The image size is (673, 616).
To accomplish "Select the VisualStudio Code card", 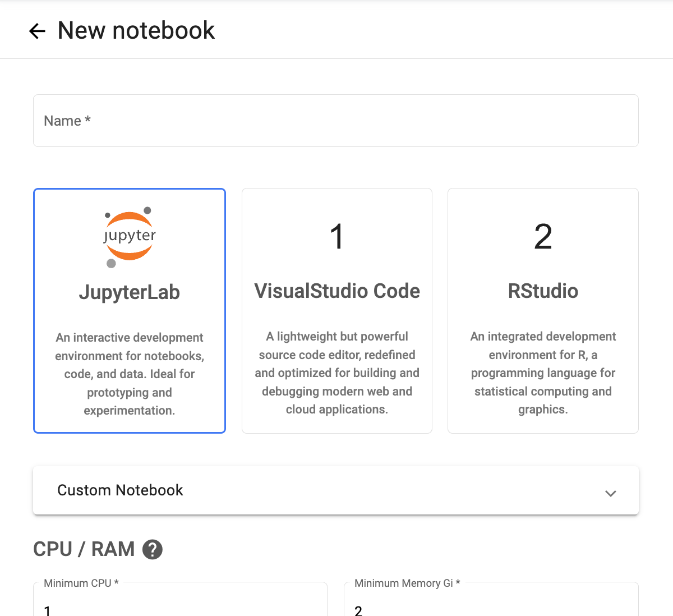I will tap(337, 311).
